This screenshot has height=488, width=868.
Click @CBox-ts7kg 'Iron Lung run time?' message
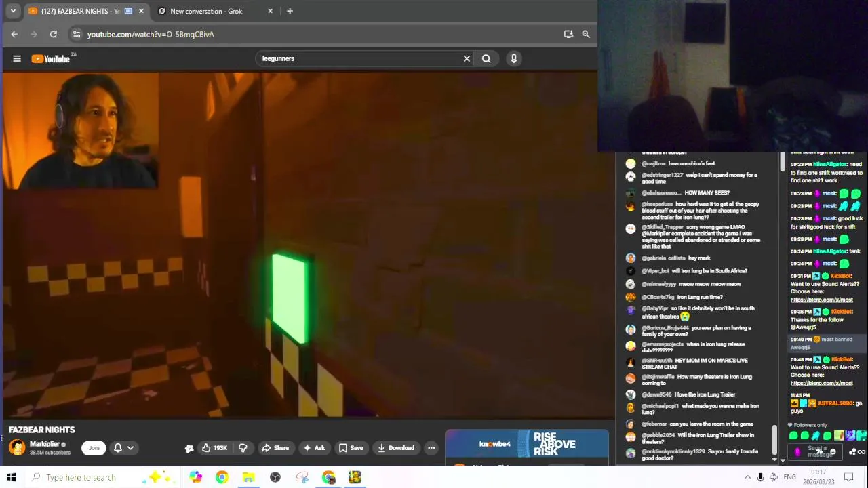pos(682,297)
